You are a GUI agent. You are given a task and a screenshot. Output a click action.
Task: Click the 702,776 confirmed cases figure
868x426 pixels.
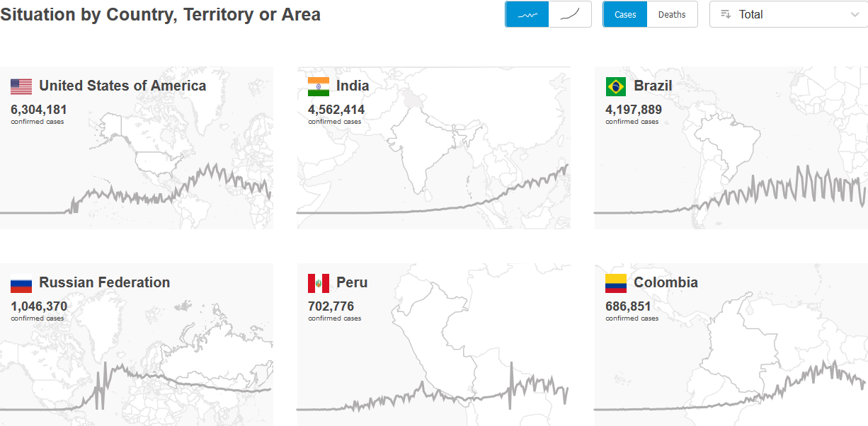[331, 306]
